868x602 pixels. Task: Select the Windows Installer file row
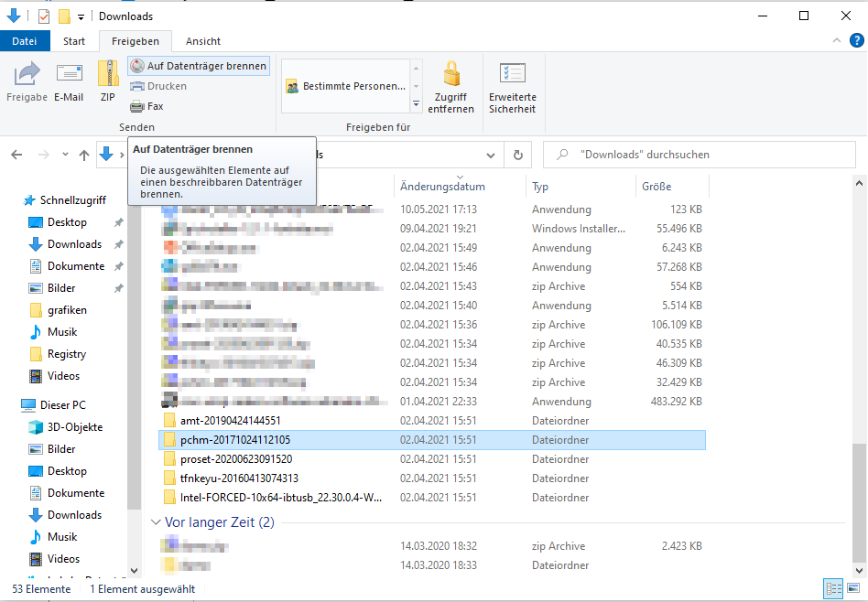click(432, 229)
